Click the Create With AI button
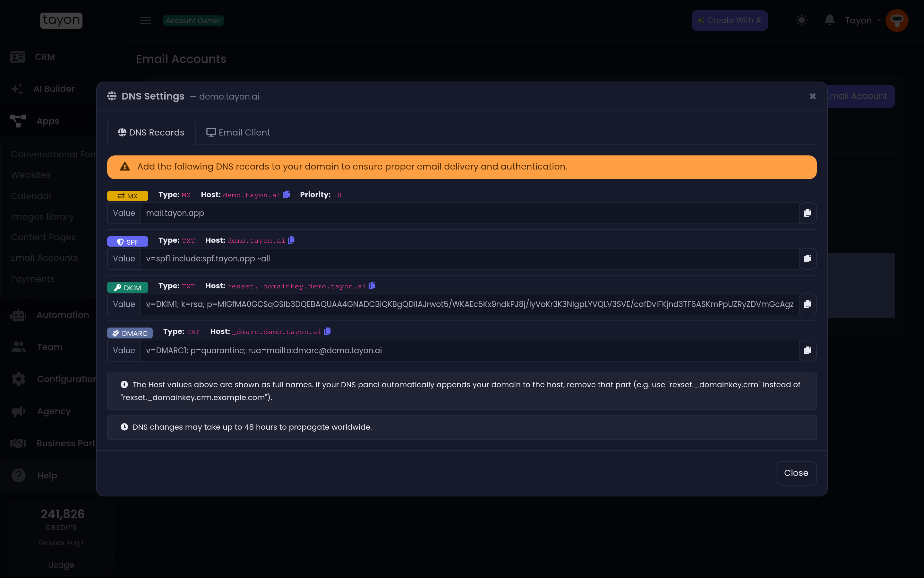The height and width of the screenshot is (578, 924). pyautogui.click(x=730, y=20)
